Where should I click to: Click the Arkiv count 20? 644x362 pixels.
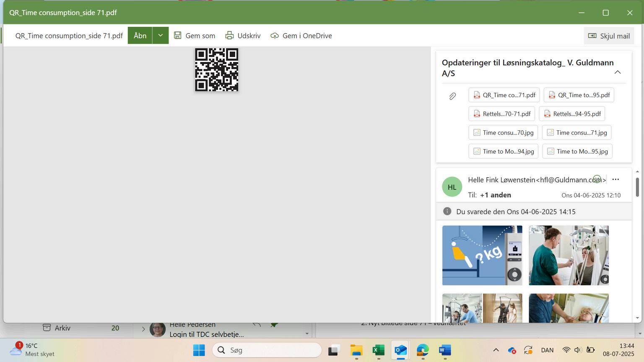click(115, 328)
